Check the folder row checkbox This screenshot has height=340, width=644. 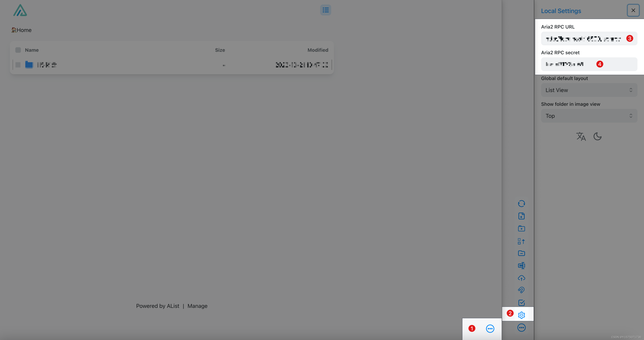tap(18, 65)
